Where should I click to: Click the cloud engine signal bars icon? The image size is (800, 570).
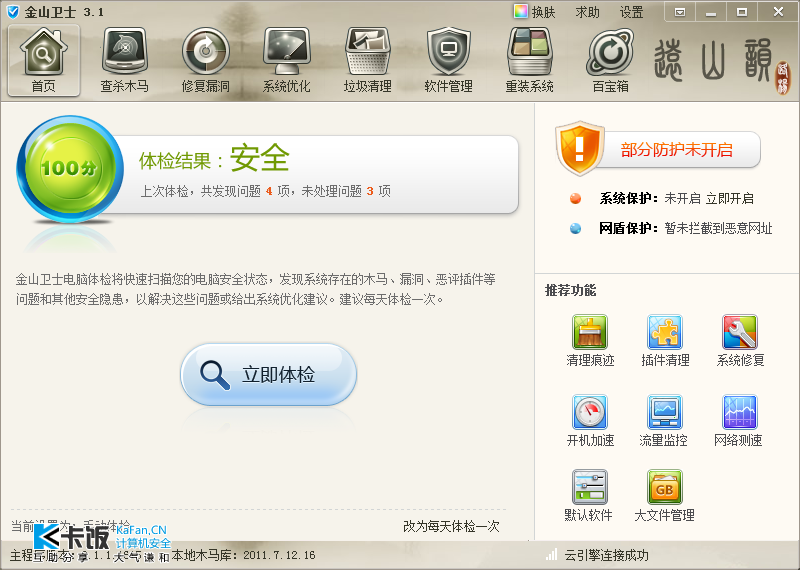551,555
